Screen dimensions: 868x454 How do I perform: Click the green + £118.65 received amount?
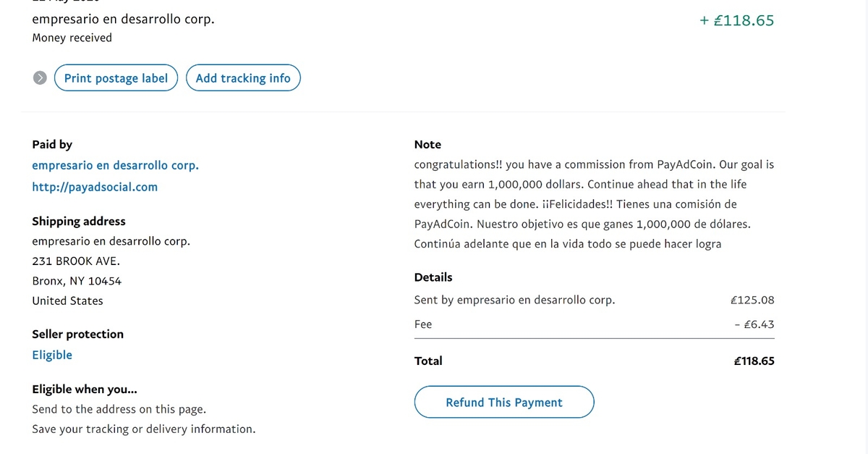736,20
